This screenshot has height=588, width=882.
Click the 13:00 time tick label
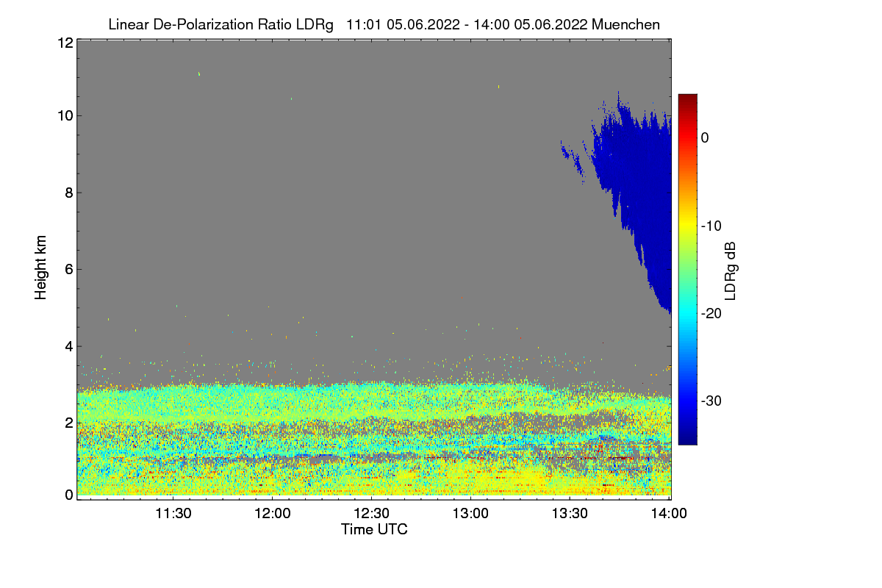470,514
